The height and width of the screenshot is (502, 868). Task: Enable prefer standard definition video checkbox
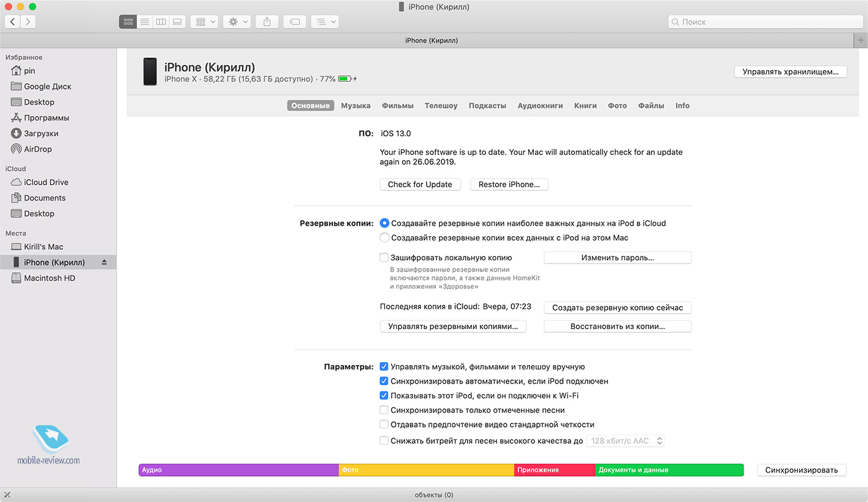[384, 425]
